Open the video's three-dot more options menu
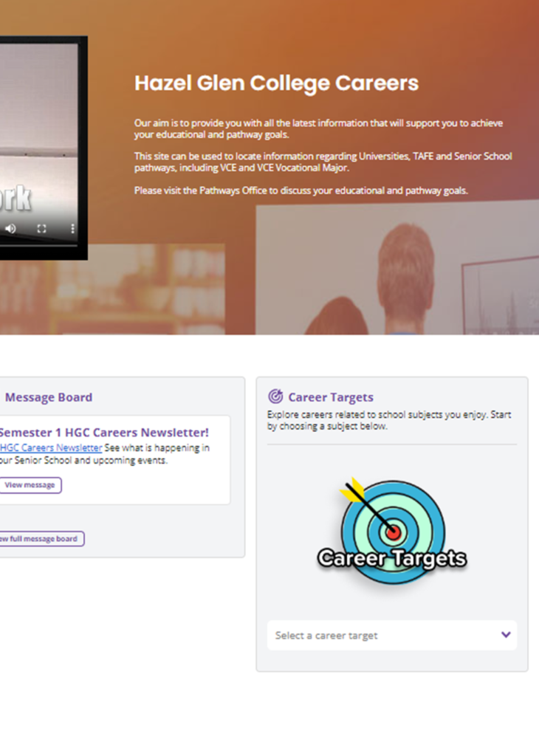 pos(72,229)
